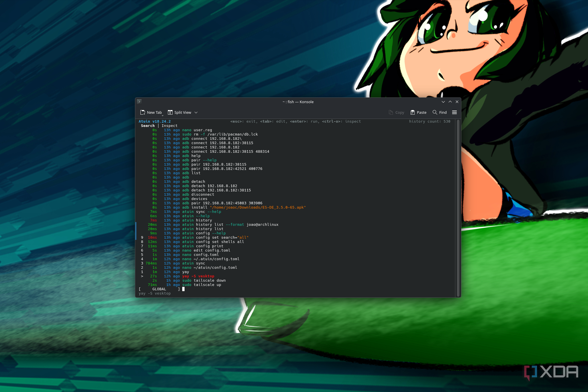Click the terminal vertical scrollbar

click(x=458, y=208)
